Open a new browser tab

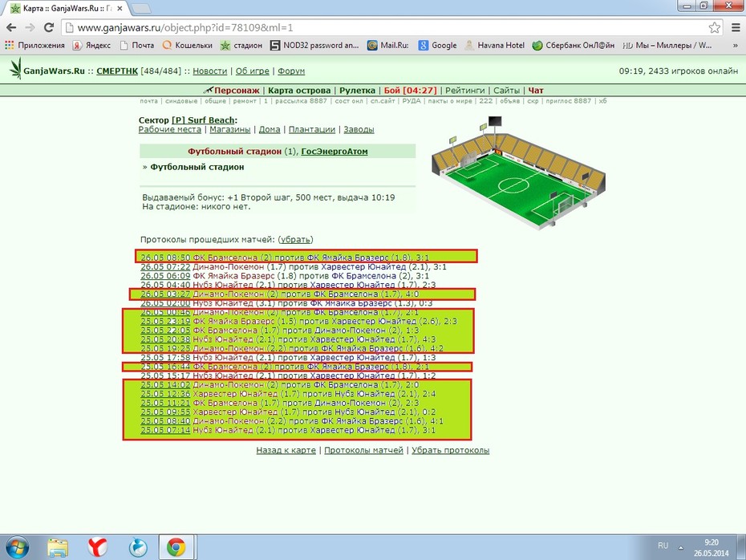pos(140,9)
